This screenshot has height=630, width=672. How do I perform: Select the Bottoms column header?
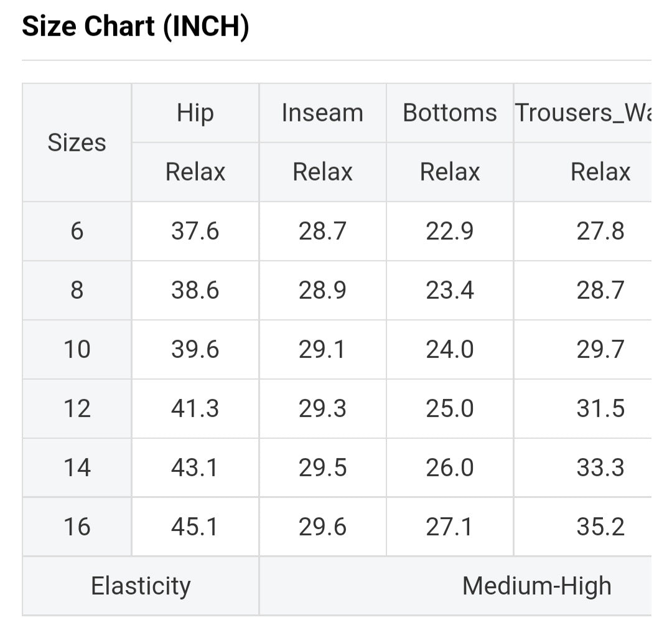450,113
